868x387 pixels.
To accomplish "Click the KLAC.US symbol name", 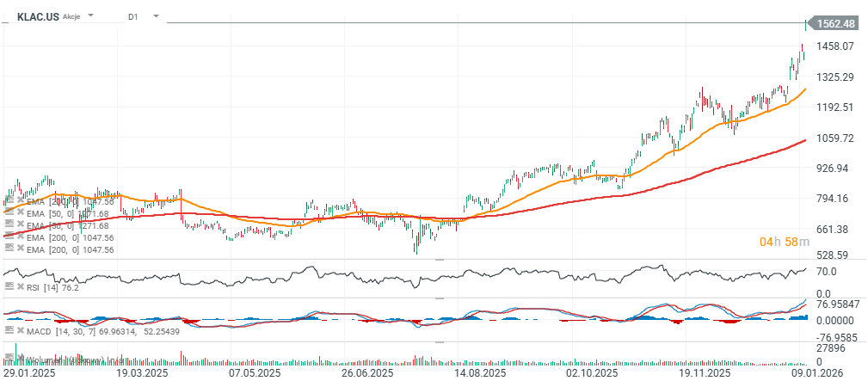I will [x=38, y=16].
